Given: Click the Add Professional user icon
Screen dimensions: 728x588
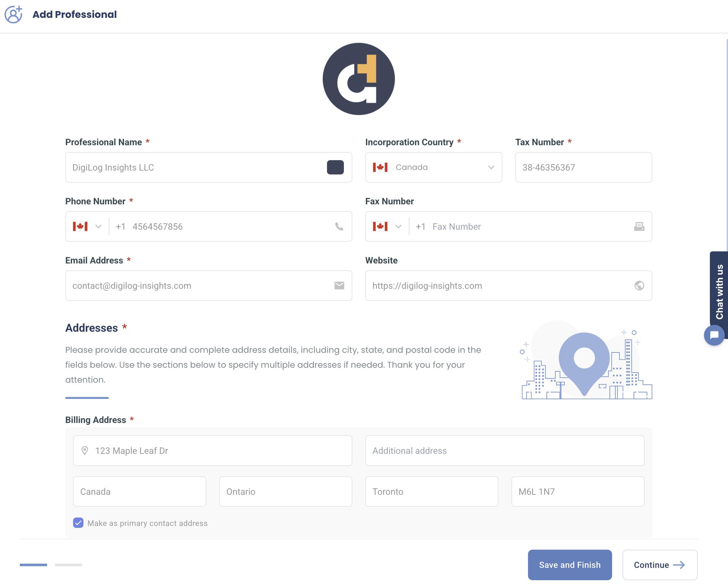Looking at the screenshot, I should (13, 15).
